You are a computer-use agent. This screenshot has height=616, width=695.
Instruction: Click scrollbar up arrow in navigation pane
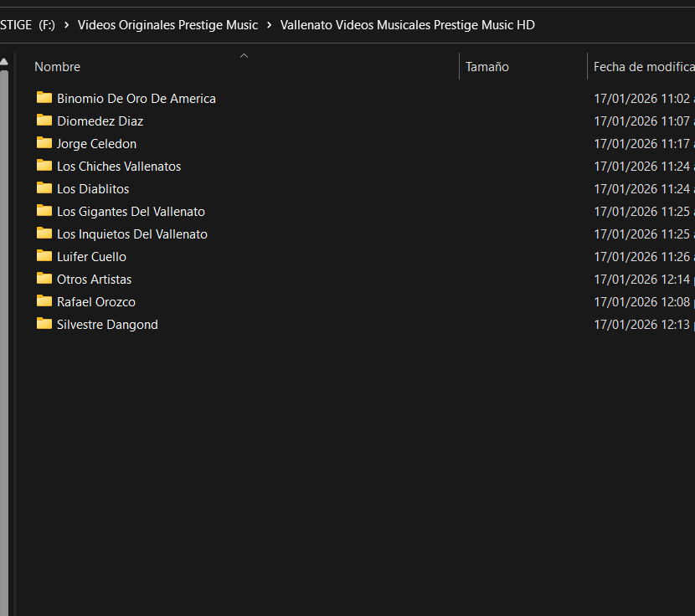point(4,62)
